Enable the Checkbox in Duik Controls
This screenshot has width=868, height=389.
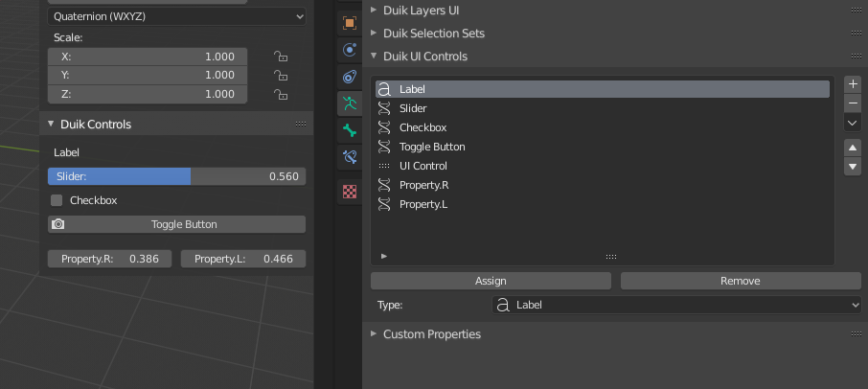click(x=57, y=200)
